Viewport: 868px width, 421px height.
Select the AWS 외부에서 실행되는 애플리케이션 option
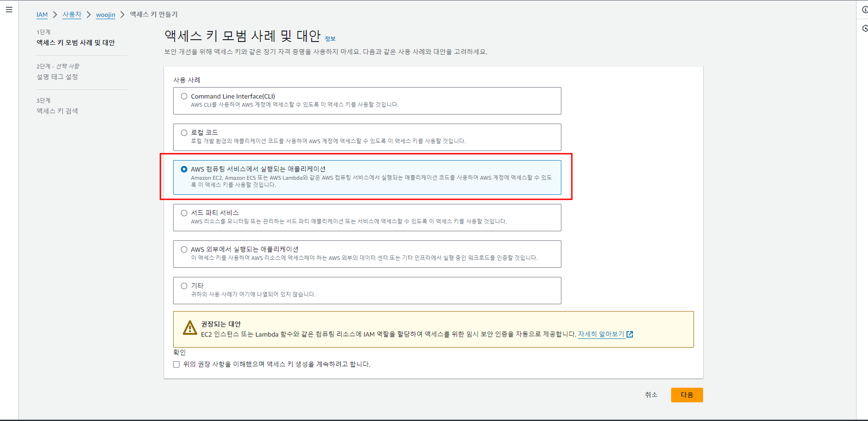click(x=184, y=249)
